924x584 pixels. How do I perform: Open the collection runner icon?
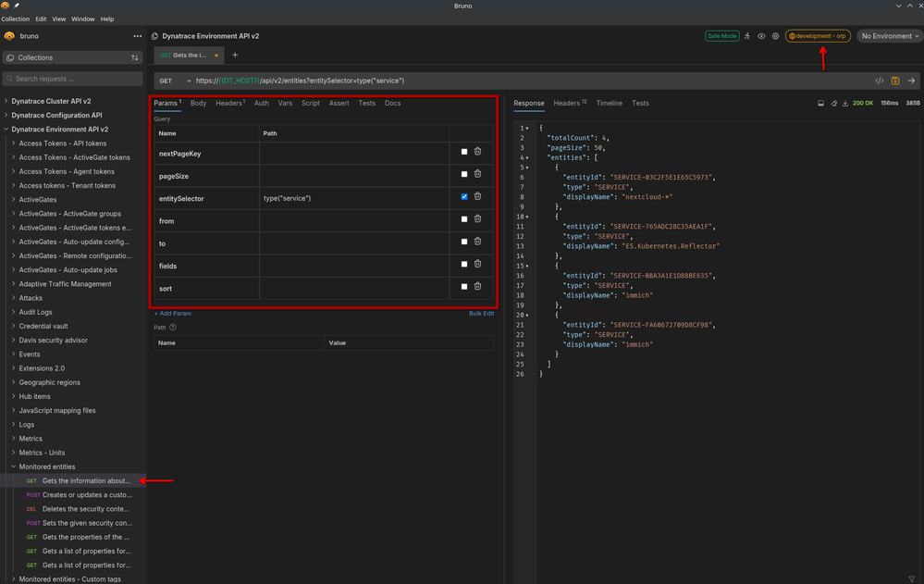[747, 36]
